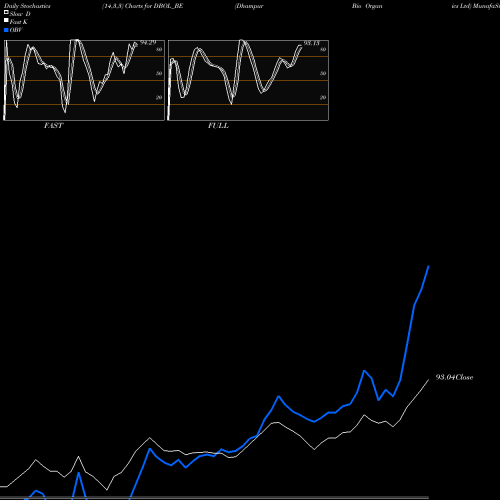Click the '93.04Close' price label
The width and height of the screenshot is (500, 500).
pyautogui.click(x=454, y=377)
